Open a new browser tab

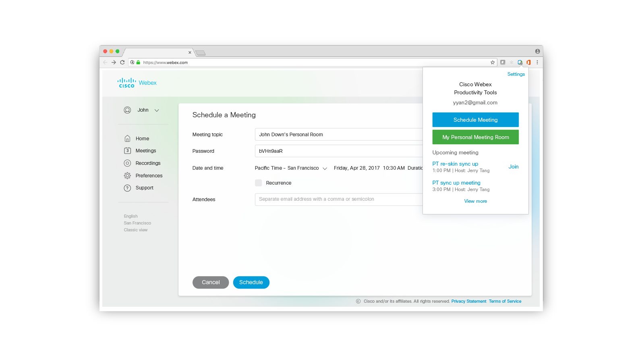click(x=201, y=53)
